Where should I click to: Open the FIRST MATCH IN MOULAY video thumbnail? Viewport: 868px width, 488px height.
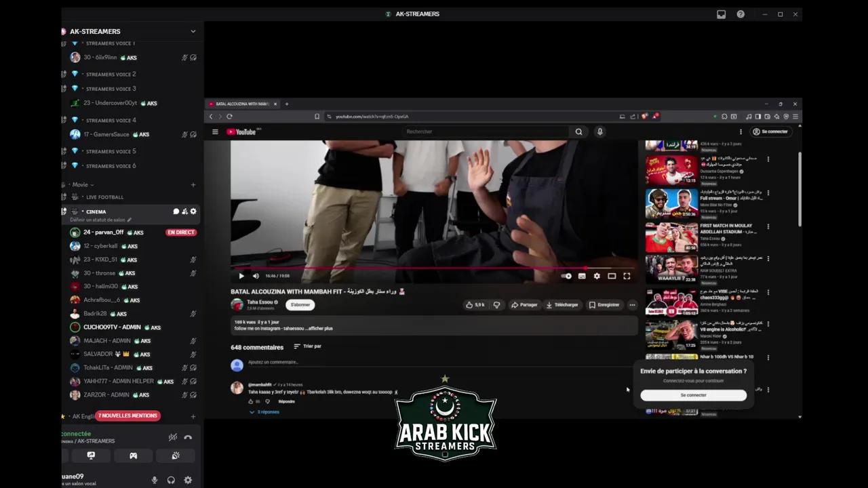coord(671,237)
